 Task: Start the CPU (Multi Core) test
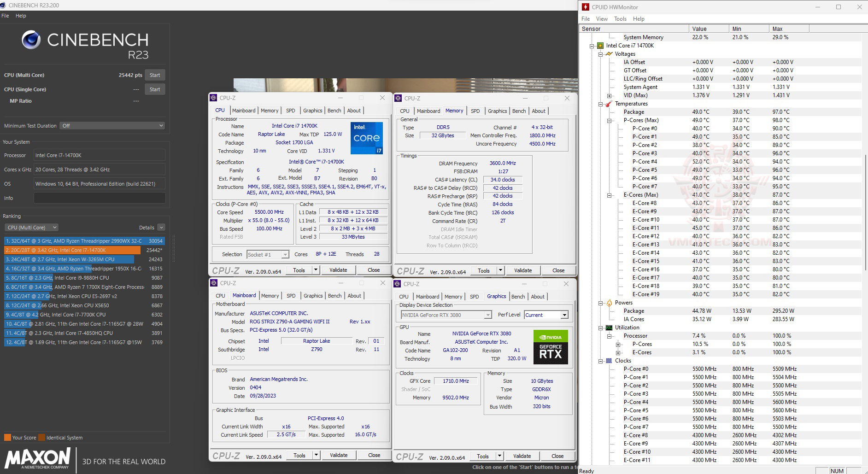point(155,75)
